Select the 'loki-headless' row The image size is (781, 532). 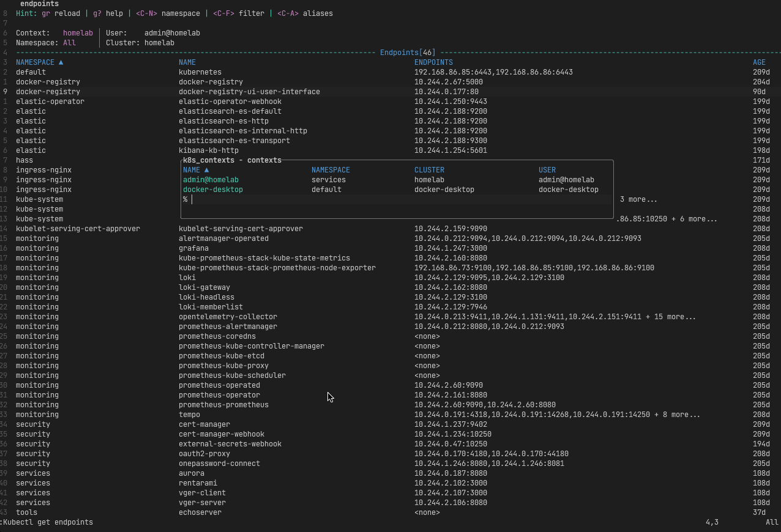[390, 297]
